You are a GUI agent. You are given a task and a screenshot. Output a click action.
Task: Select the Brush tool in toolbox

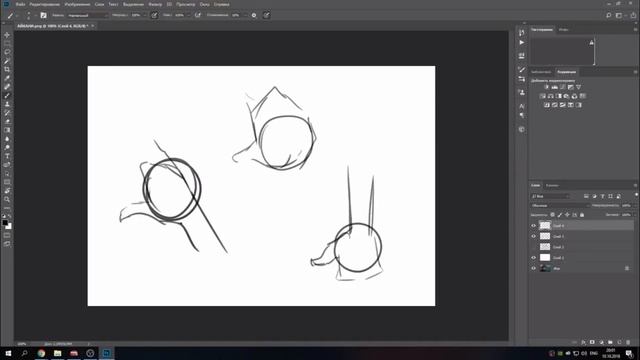(7, 96)
